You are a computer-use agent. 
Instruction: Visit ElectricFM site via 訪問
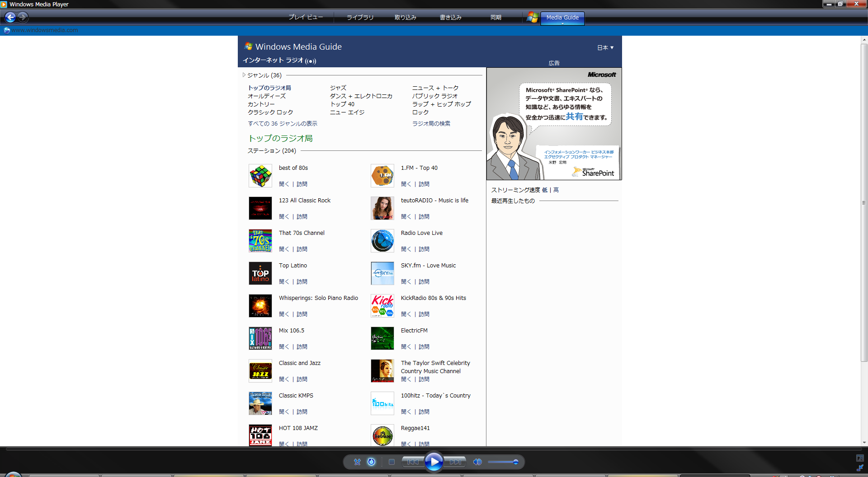(x=424, y=346)
